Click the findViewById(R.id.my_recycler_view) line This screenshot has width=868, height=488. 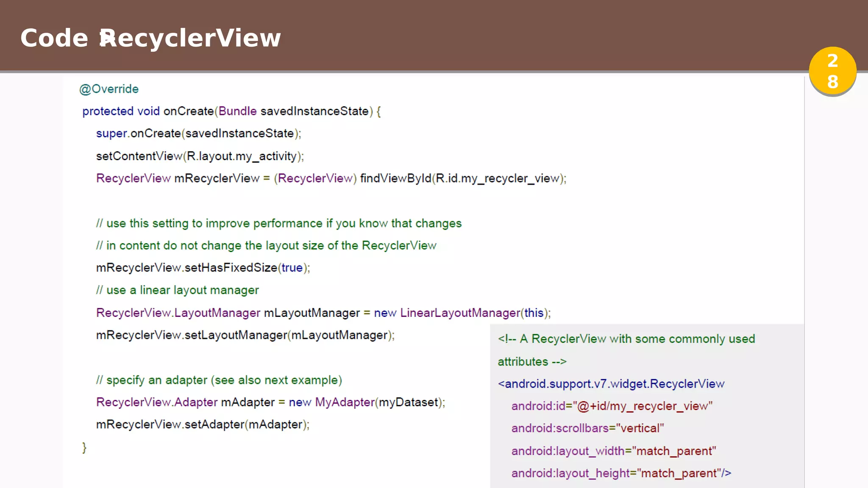click(x=331, y=178)
